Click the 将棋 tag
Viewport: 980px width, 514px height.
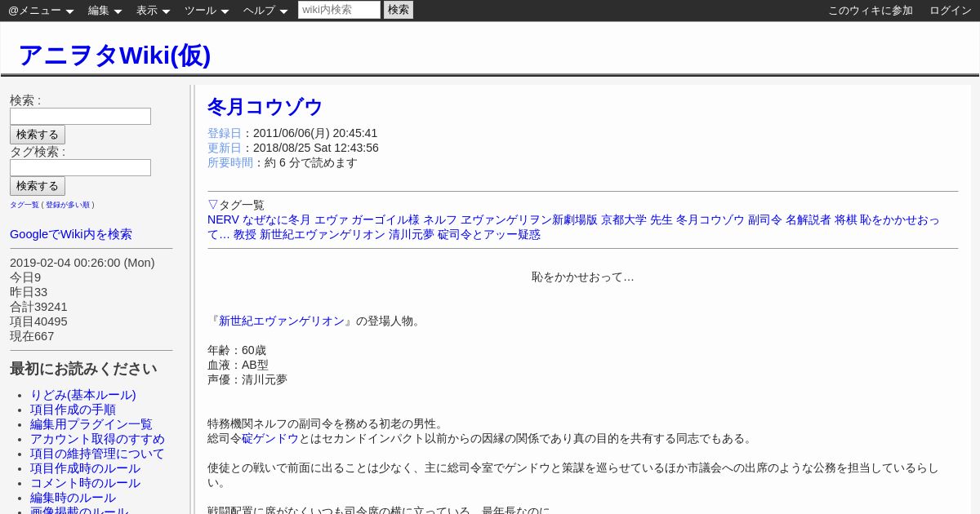coord(846,219)
